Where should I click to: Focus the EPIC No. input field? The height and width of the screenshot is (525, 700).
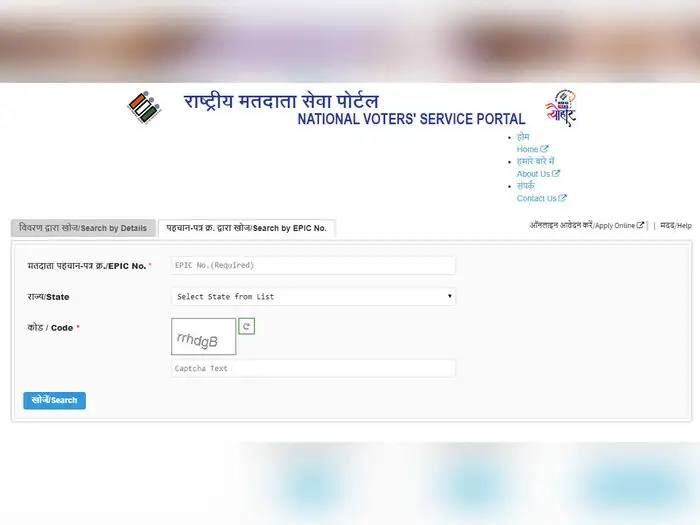[x=313, y=265]
